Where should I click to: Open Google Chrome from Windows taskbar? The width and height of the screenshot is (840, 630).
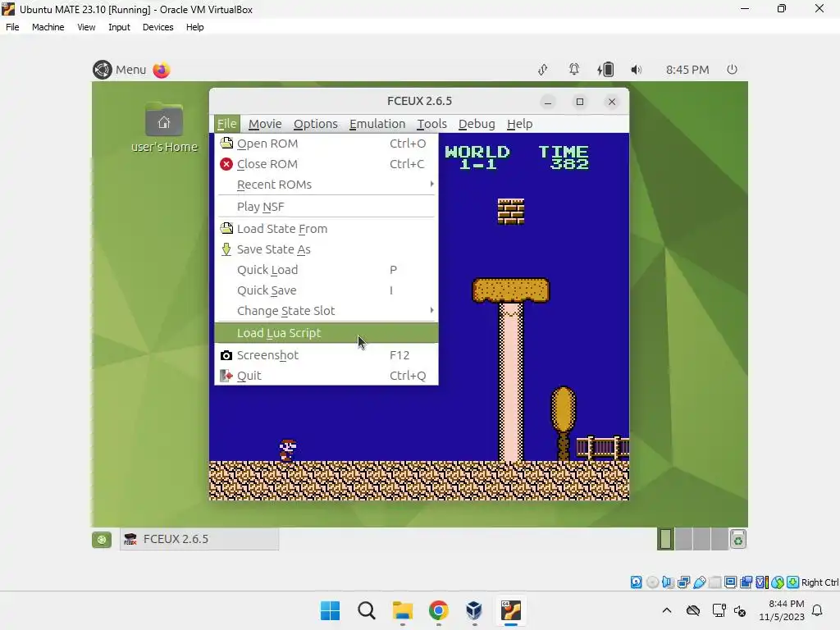pyautogui.click(x=438, y=610)
